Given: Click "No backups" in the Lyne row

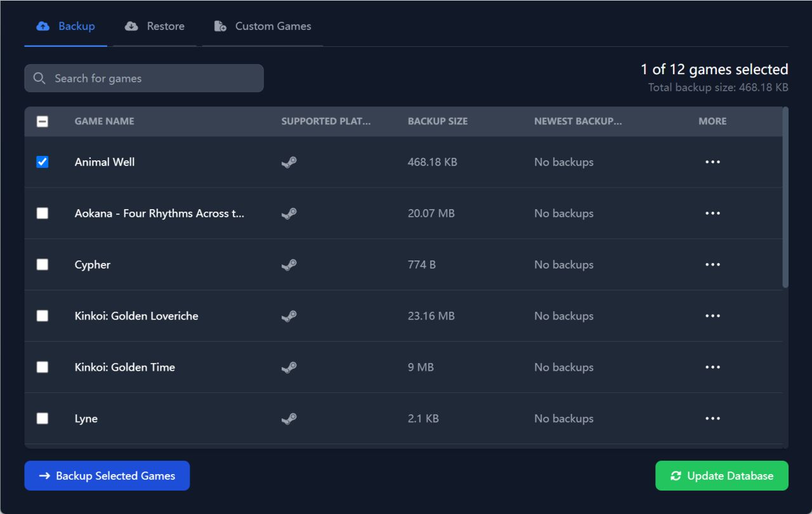Looking at the screenshot, I should point(564,419).
